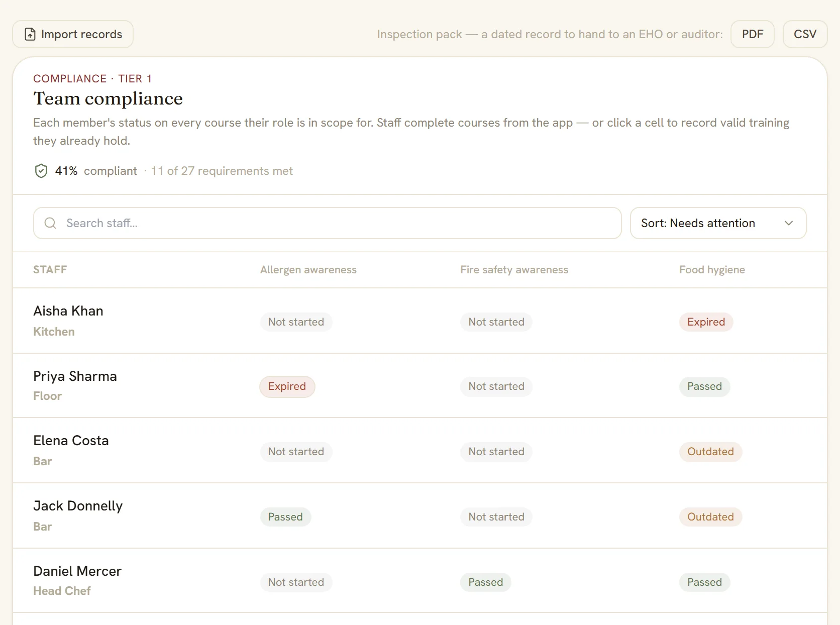Click the search magnifier icon

tap(50, 223)
